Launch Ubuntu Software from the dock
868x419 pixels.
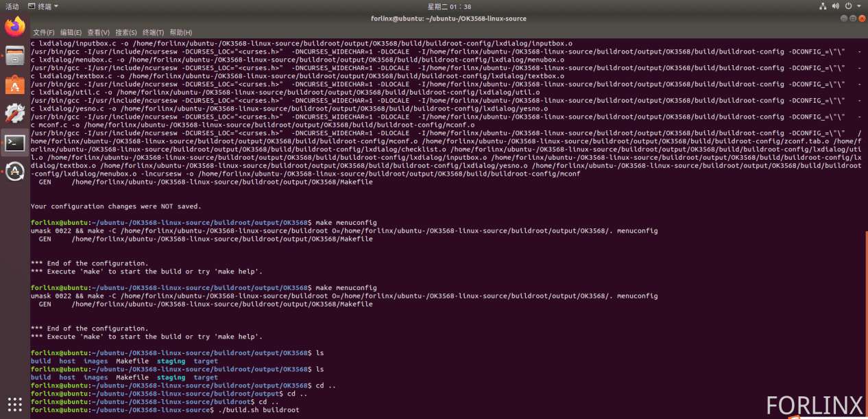click(x=14, y=85)
